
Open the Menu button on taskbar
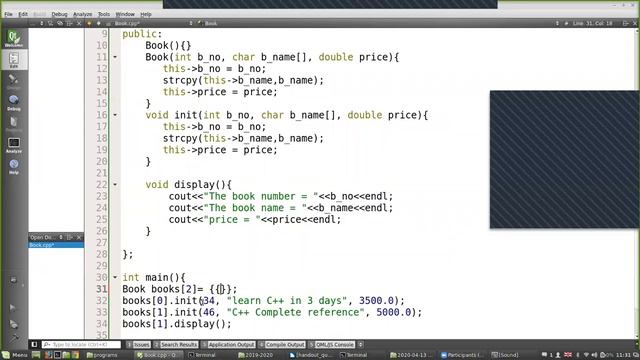point(15,355)
